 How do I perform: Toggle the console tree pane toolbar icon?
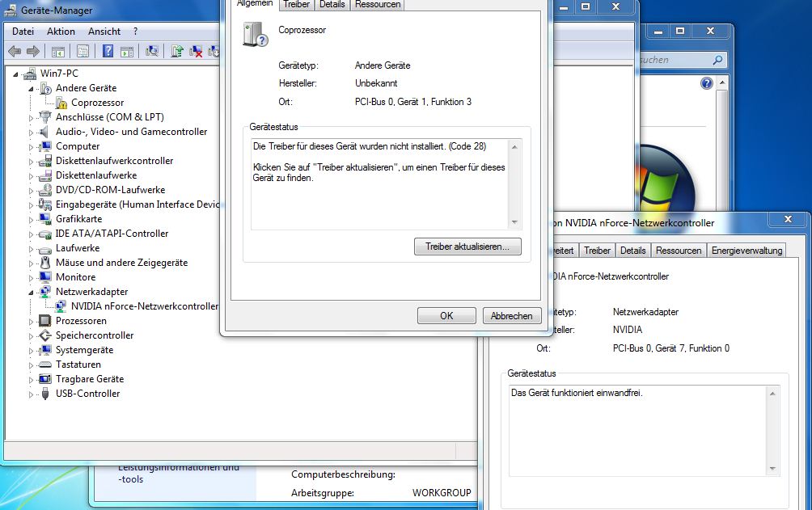point(58,51)
